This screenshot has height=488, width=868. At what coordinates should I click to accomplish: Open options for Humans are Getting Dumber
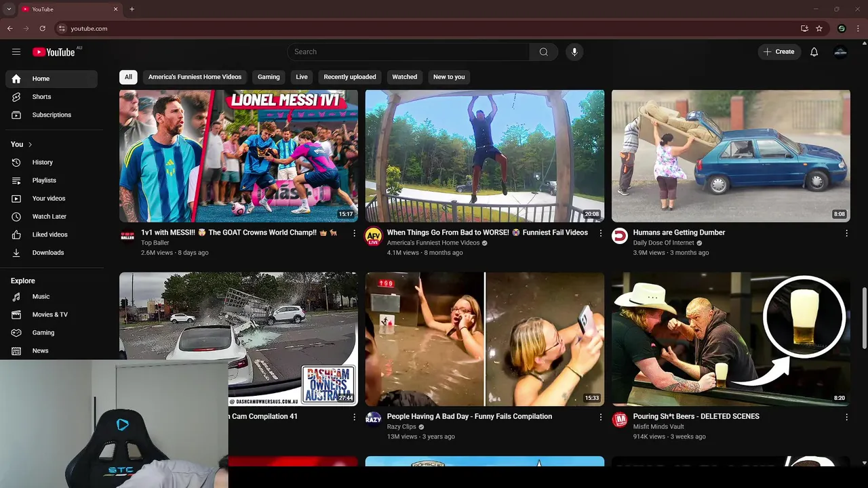pyautogui.click(x=846, y=232)
